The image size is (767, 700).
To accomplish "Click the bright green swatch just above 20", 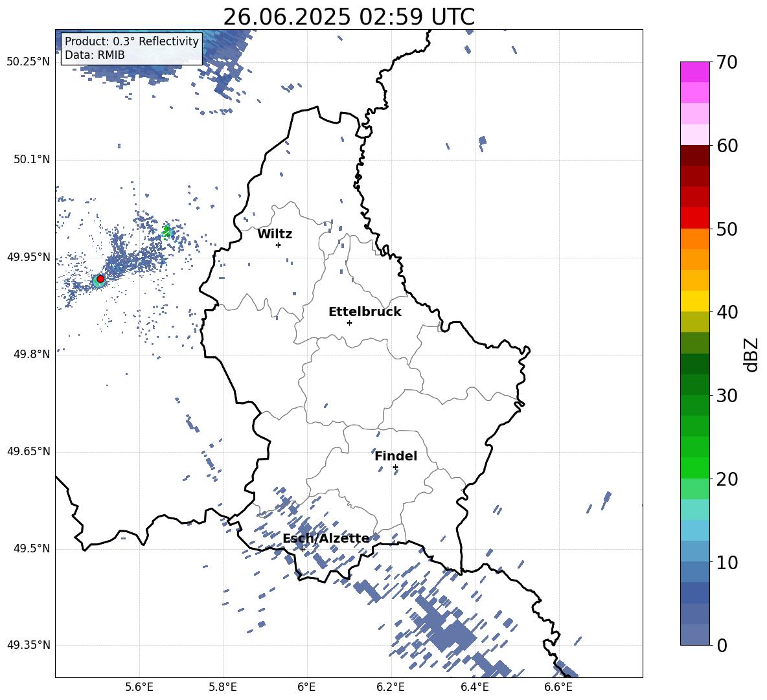I will coord(695,468).
